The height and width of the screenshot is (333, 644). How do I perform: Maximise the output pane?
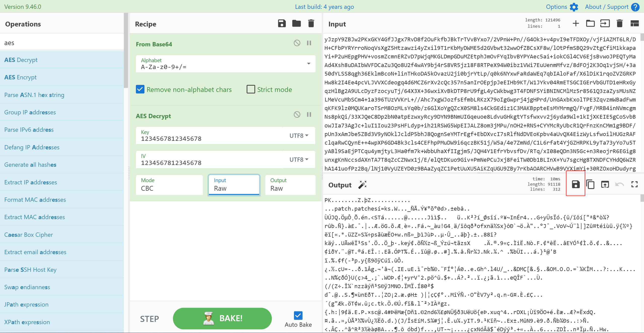click(x=634, y=184)
